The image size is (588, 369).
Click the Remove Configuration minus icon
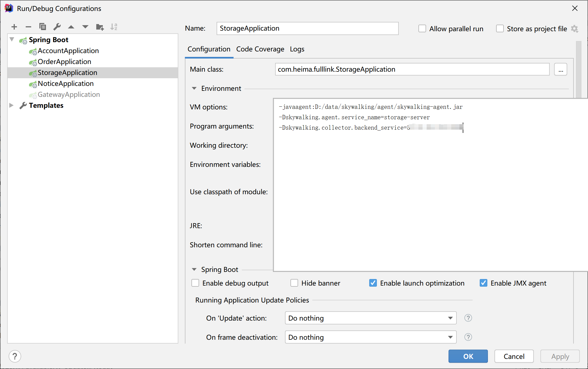tap(28, 27)
